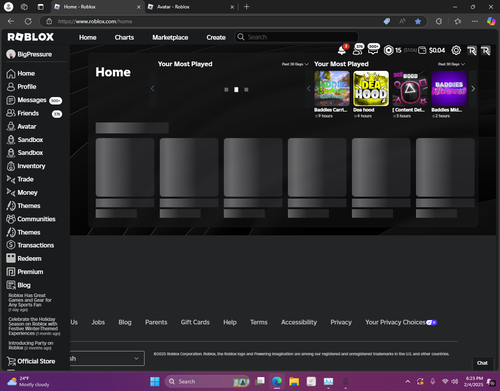The height and width of the screenshot is (391, 500).
Task: Click the sidebar Home icon below BigPressure
Action: [11, 74]
